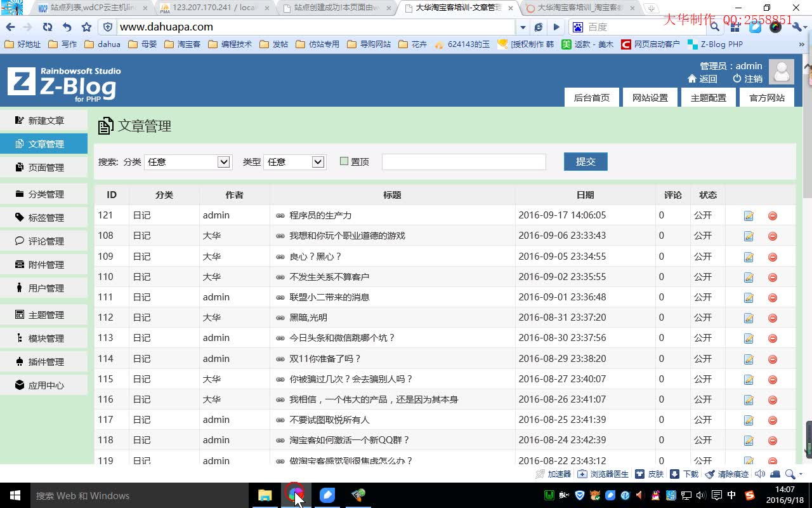Select 标签管理 in sidebar

[x=44, y=218]
